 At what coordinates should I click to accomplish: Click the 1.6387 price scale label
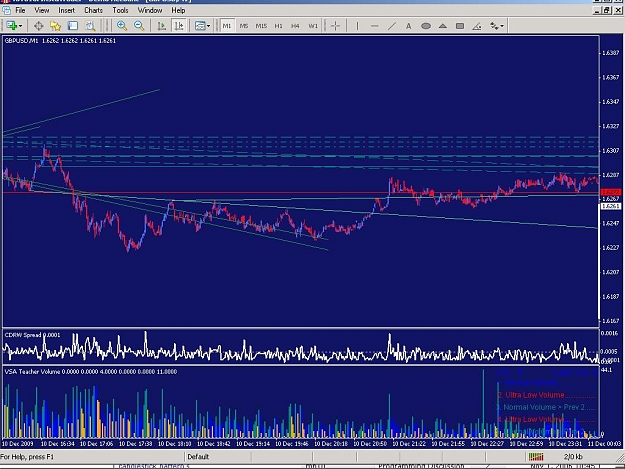(x=611, y=53)
